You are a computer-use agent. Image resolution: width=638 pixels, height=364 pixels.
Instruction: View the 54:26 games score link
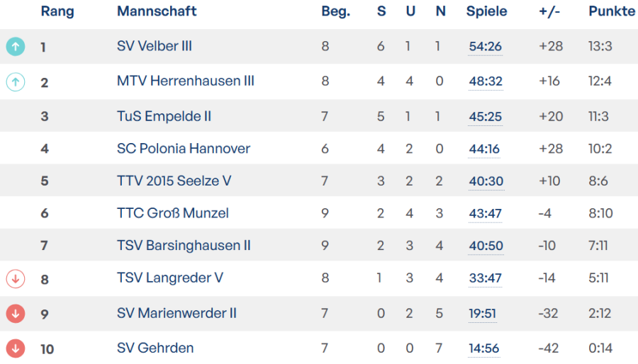[486, 47]
